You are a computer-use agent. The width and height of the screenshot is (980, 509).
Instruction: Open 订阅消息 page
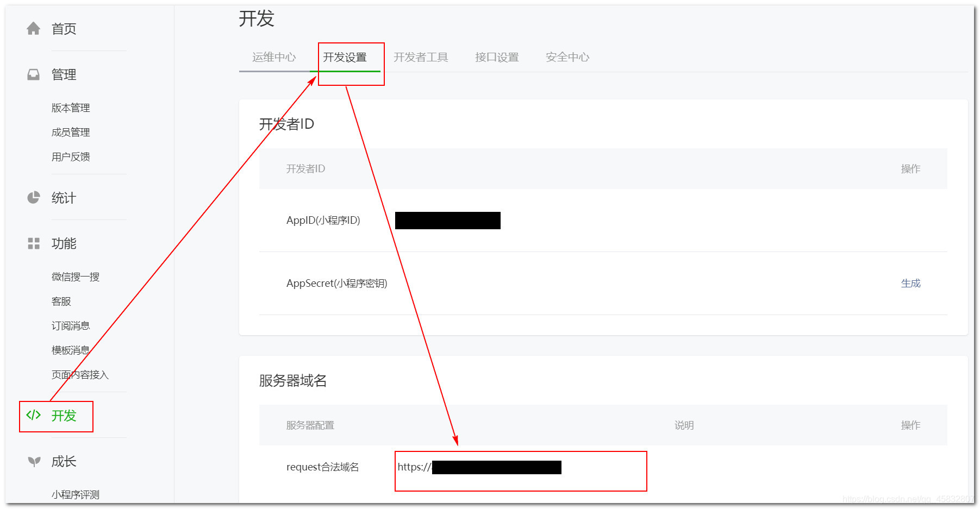pos(71,325)
